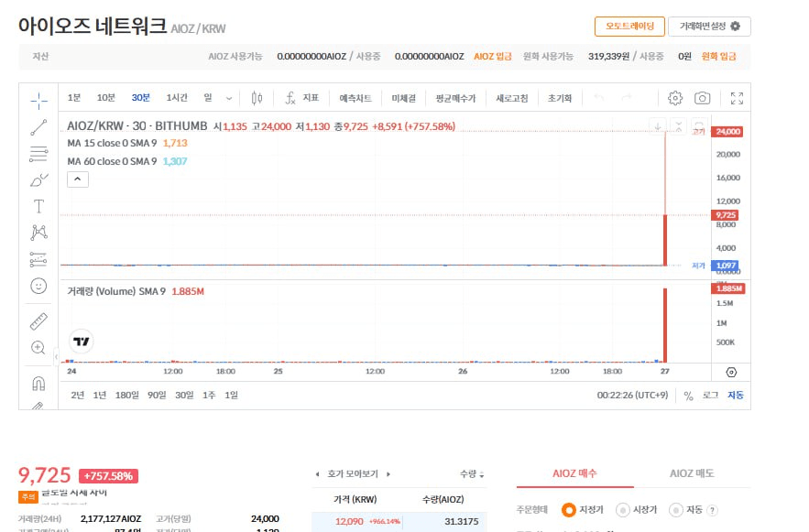Select the ruler measure tool
The height and width of the screenshot is (532, 809).
[x=38, y=321]
